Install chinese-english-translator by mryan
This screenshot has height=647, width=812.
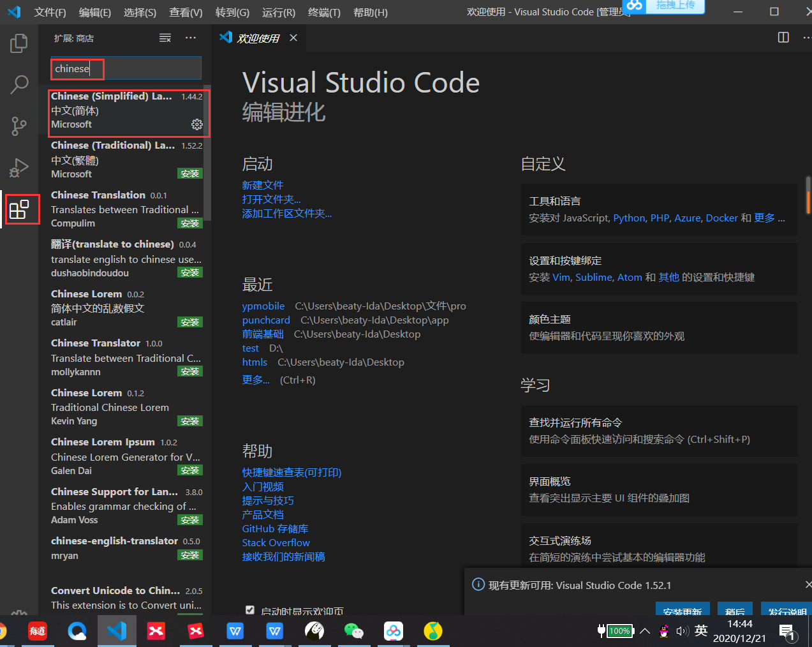coord(190,555)
